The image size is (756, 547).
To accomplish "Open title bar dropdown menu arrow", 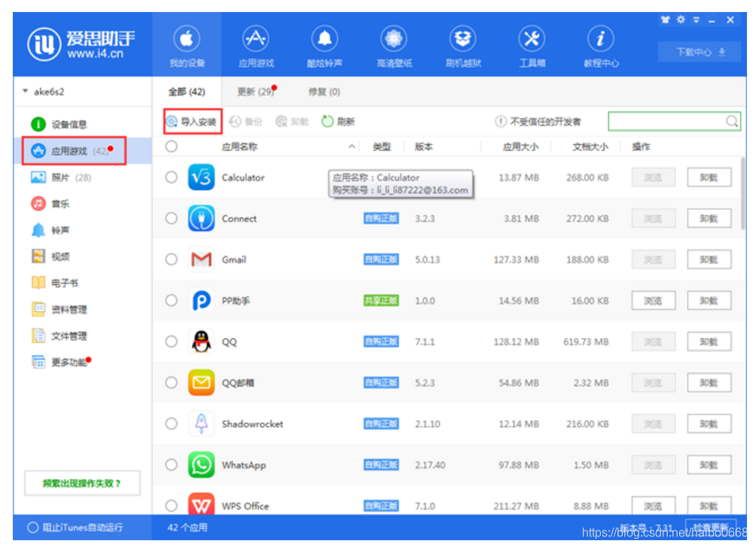I will tap(697, 20).
